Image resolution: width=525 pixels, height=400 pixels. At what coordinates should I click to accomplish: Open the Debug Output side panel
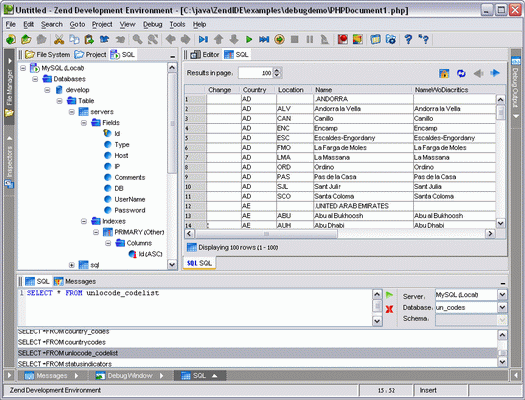(516, 88)
